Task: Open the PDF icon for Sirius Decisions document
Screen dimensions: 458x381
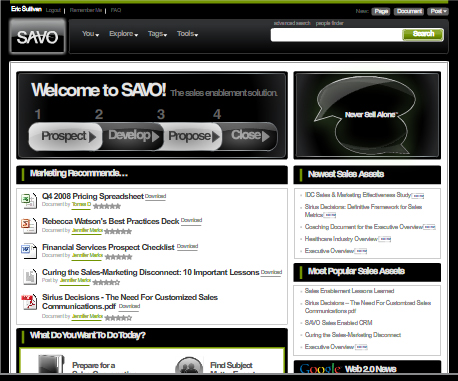Action: (x=29, y=302)
